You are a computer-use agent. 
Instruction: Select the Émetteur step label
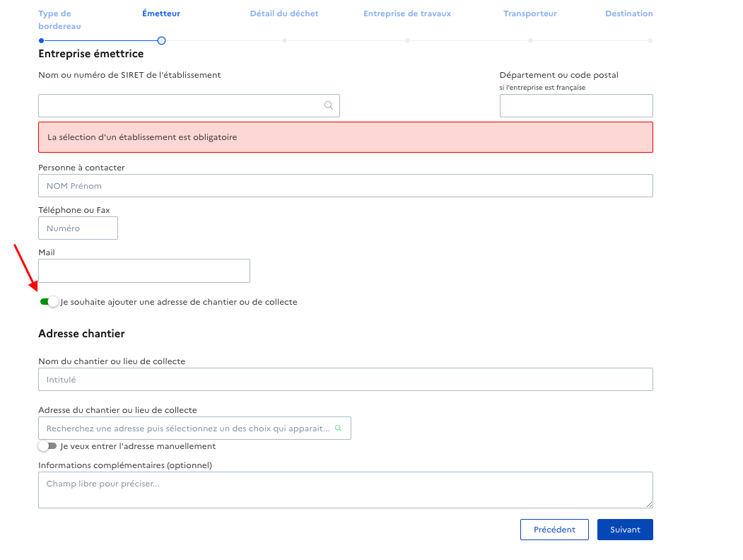pos(161,13)
